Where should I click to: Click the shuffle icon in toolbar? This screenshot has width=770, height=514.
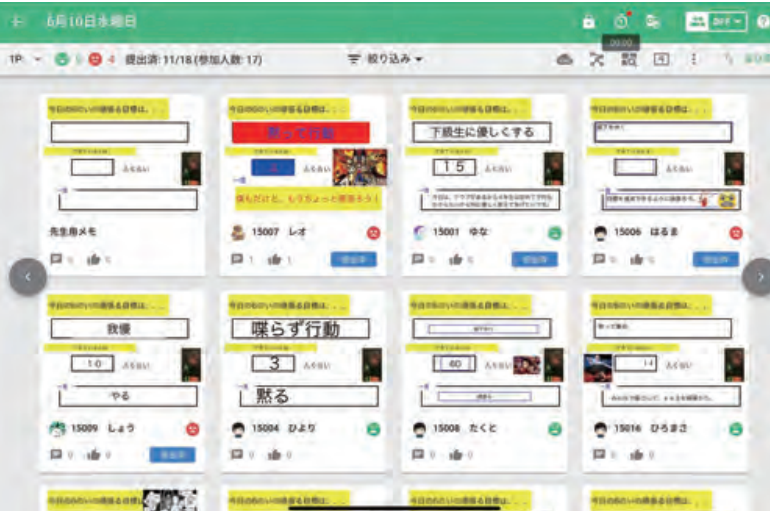click(597, 59)
